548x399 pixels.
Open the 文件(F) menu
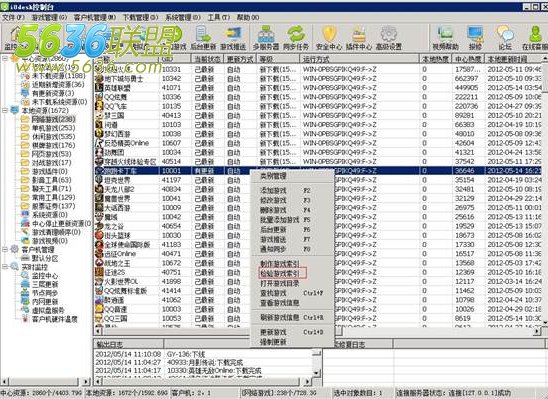coord(13,17)
